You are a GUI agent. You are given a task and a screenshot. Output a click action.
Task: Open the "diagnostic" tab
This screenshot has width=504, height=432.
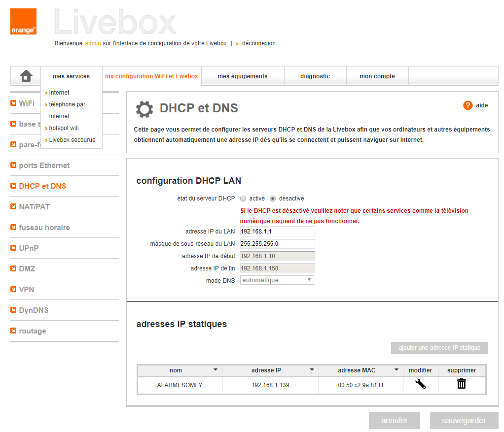pyautogui.click(x=315, y=76)
